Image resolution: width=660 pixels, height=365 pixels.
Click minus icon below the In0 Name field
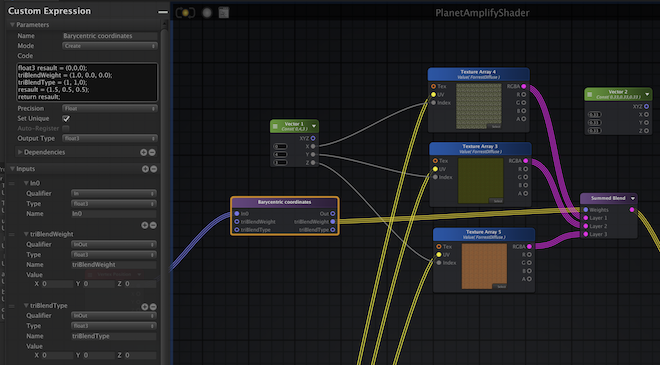153,225
